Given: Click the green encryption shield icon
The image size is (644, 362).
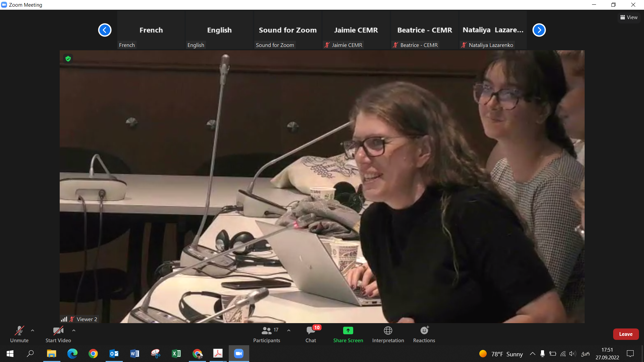Looking at the screenshot, I should click(68, 59).
